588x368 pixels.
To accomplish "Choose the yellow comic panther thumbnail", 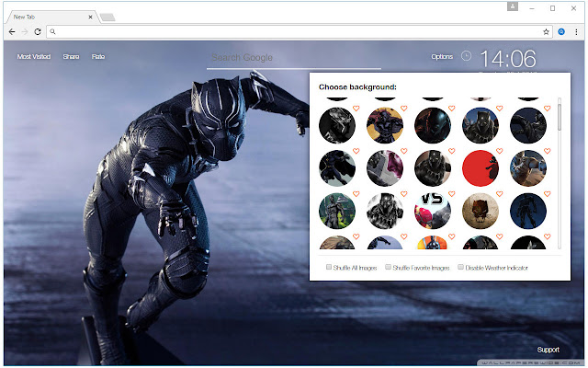I will [x=385, y=125].
